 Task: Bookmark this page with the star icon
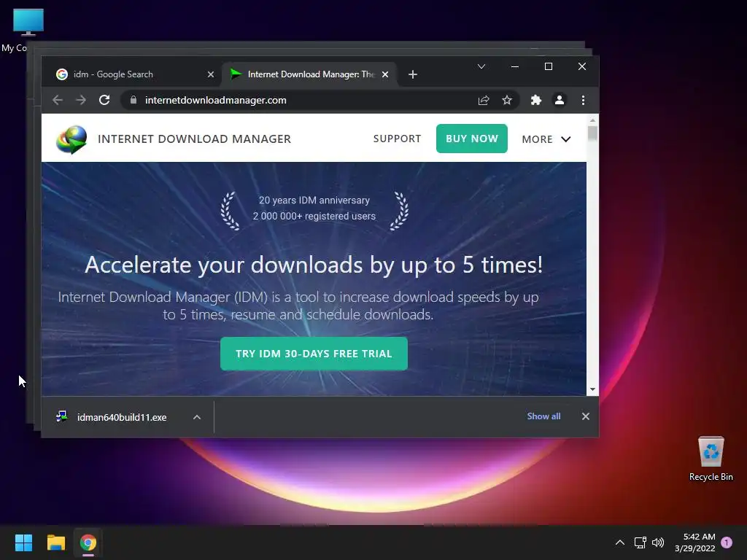(507, 100)
